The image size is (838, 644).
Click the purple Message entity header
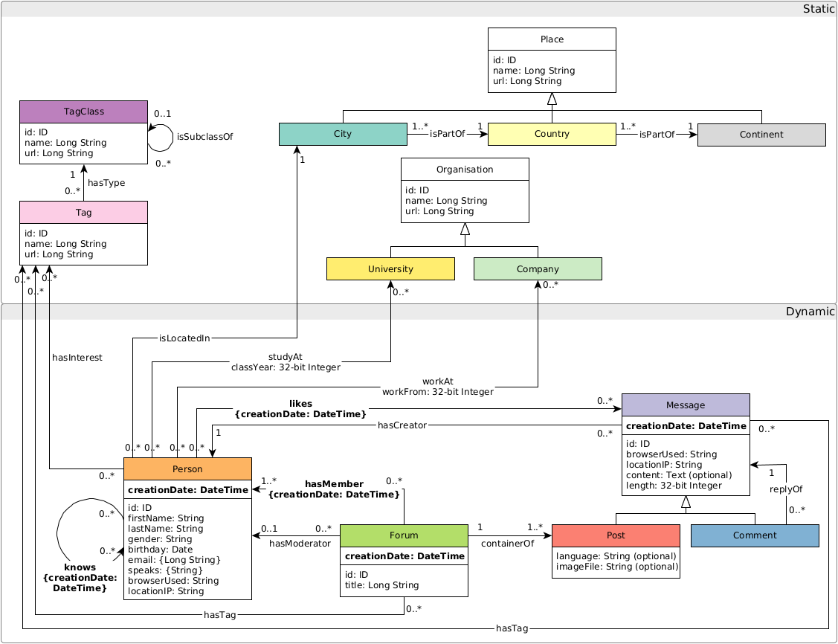pos(686,405)
